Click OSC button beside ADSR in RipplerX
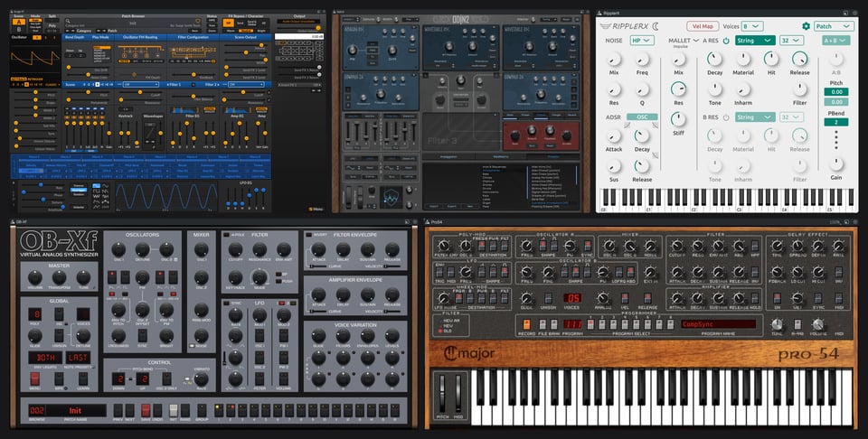 (x=642, y=117)
